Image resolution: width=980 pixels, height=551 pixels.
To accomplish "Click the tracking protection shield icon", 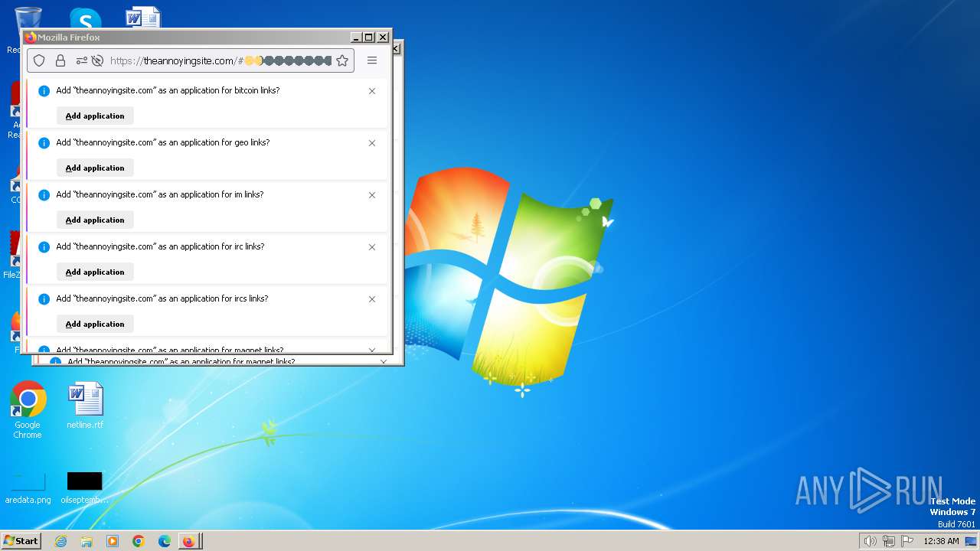I will [39, 60].
